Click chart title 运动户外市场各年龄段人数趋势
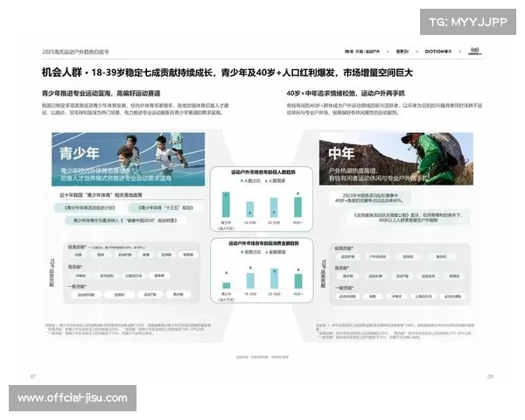This screenshot has width=525, height=420. coord(262,172)
